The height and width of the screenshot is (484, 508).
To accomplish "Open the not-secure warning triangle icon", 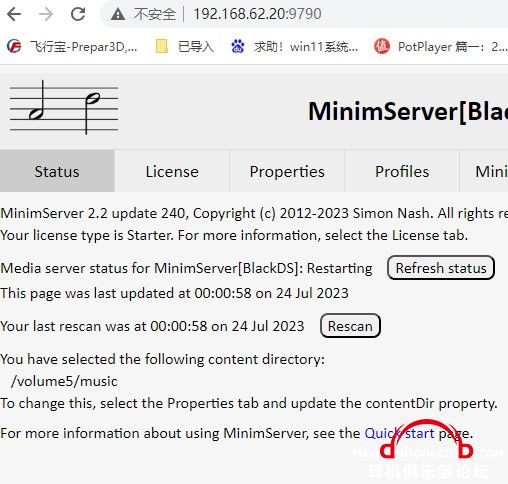I will click(118, 14).
